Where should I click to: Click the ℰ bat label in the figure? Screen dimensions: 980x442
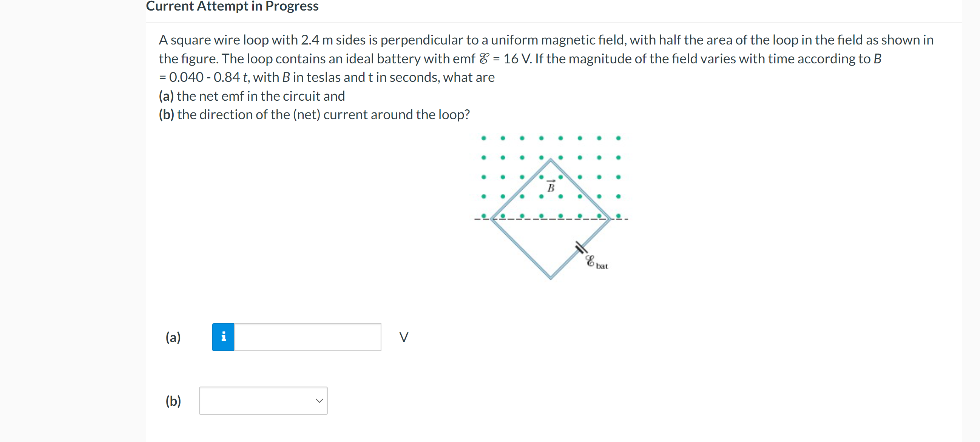[597, 262]
